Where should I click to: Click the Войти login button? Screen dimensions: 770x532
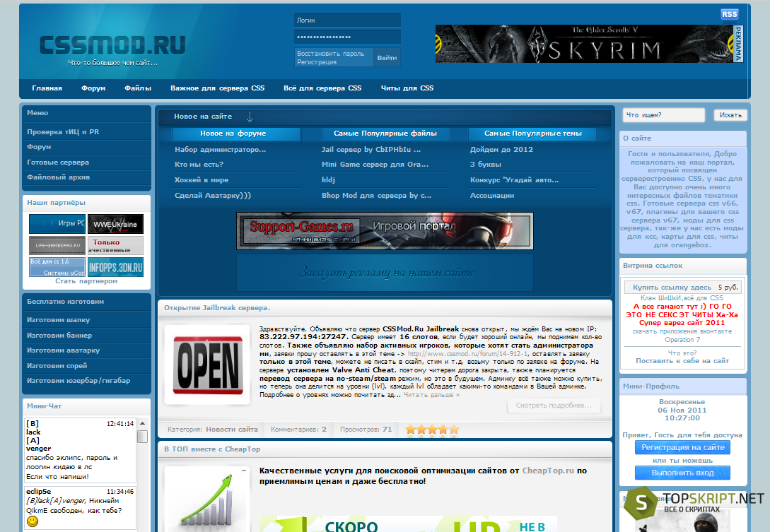click(387, 57)
